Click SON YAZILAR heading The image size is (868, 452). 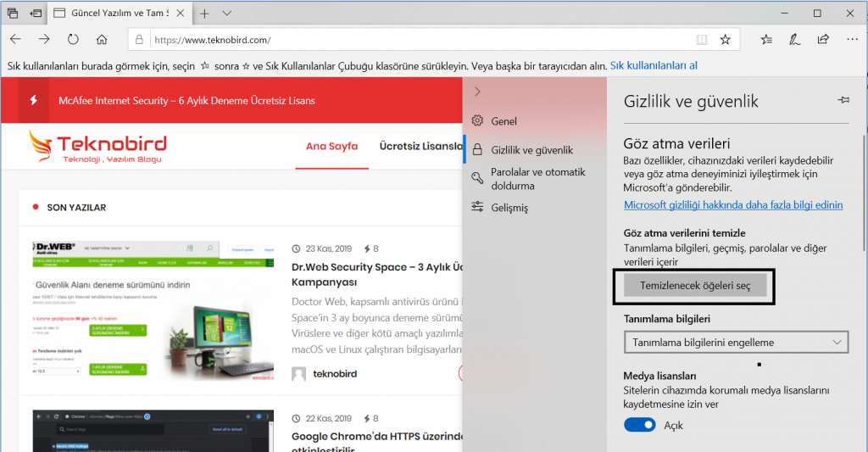[76, 207]
